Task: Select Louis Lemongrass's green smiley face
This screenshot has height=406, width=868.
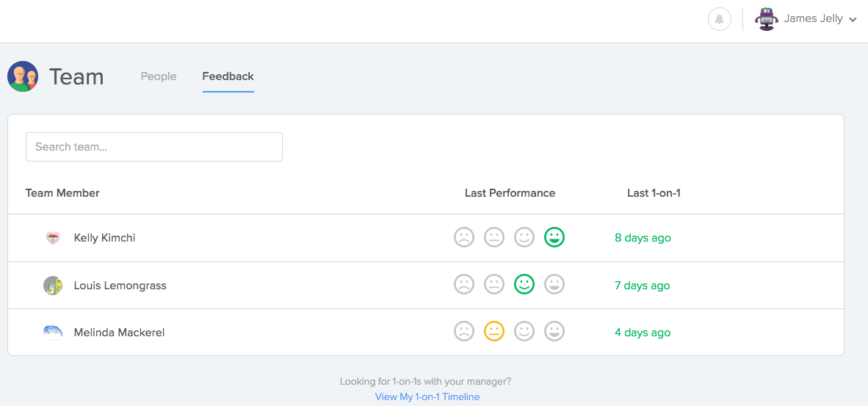Action: 524,285
